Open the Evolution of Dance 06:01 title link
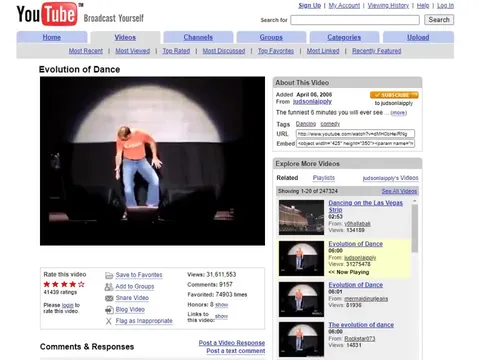Viewport: 480px width, 360px height. tap(356, 285)
